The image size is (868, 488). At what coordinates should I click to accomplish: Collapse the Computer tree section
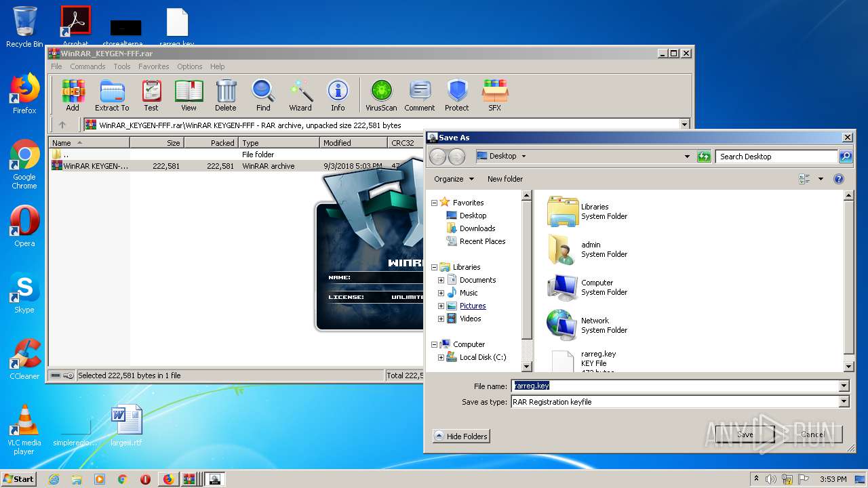434,344
